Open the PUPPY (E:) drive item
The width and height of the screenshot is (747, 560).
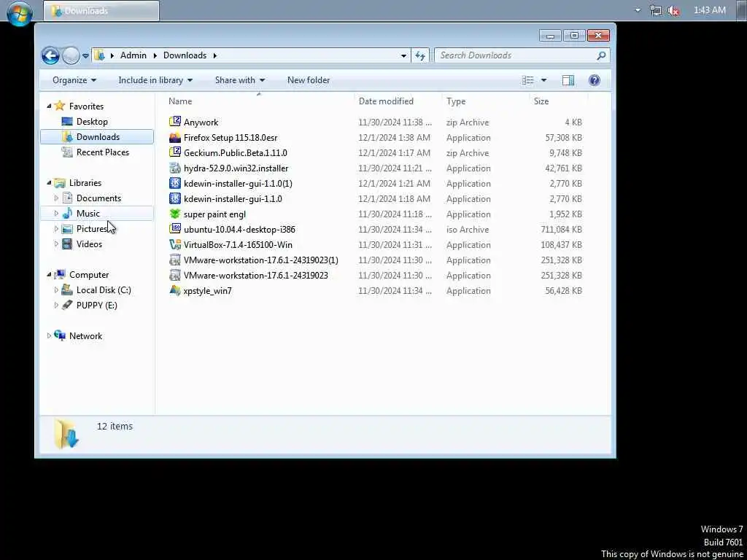click(x=97, y=306)
